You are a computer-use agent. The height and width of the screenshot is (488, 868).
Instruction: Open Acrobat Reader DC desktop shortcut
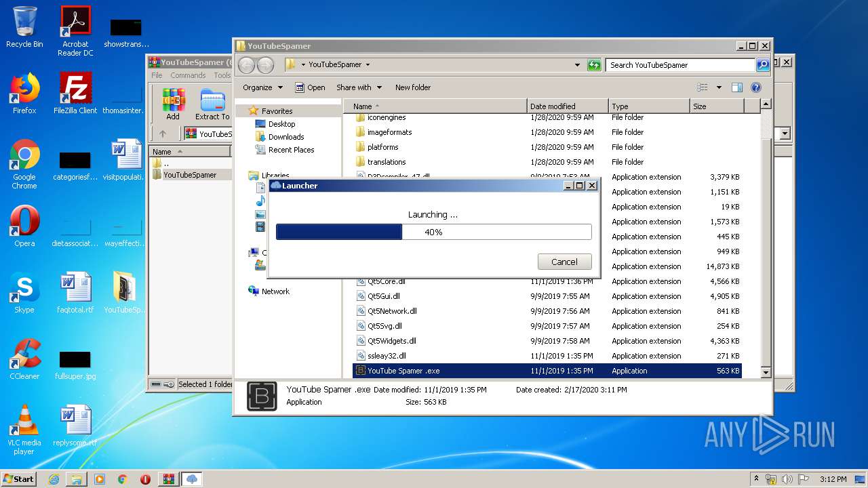75,31
